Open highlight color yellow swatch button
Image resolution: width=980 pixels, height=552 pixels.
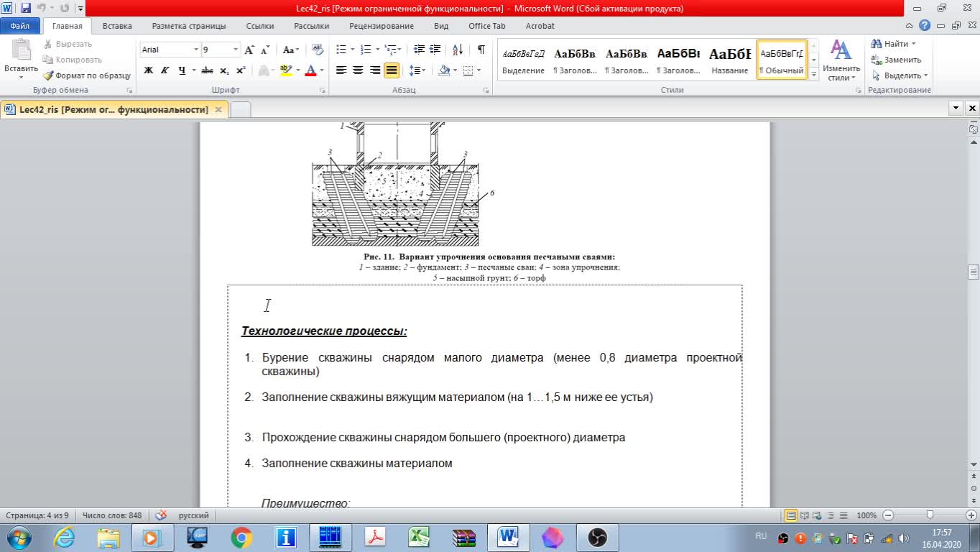click(x=285, y=70)
